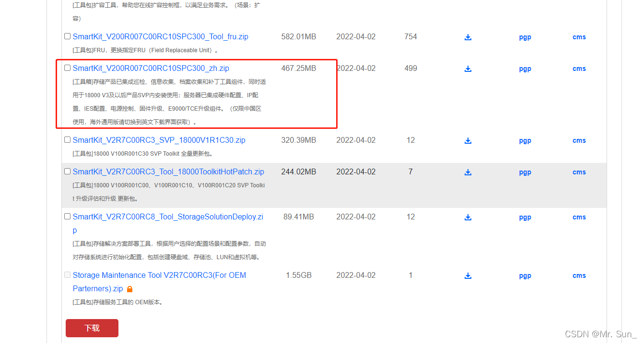This screenshot has height=343, width=644.
Task: Click description '[工具包]存储服务工具的 OEM版本。'
Action: click(118, 302)
